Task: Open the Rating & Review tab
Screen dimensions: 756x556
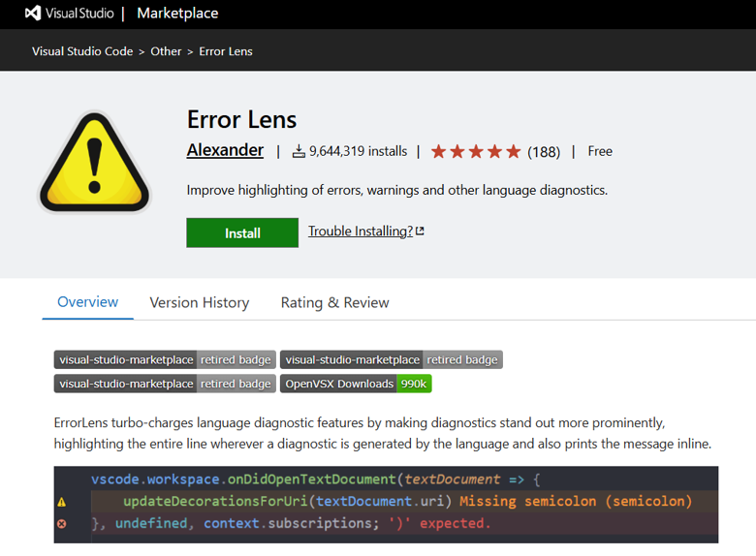Action: (335, 302)
